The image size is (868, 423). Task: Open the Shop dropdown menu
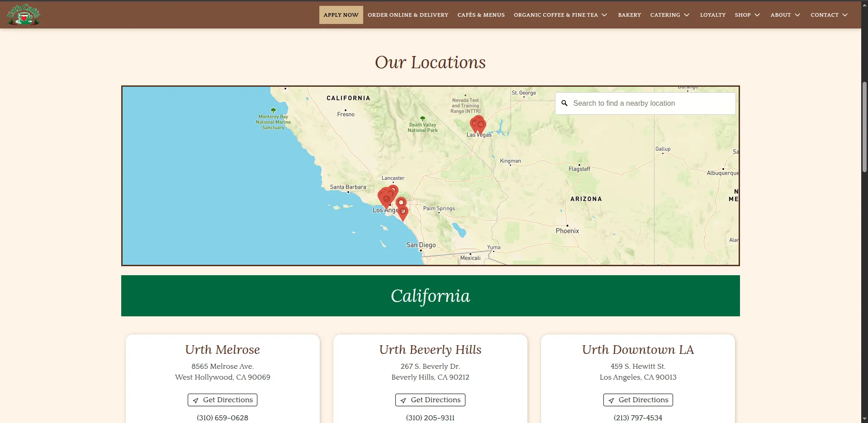pos(747,15)
